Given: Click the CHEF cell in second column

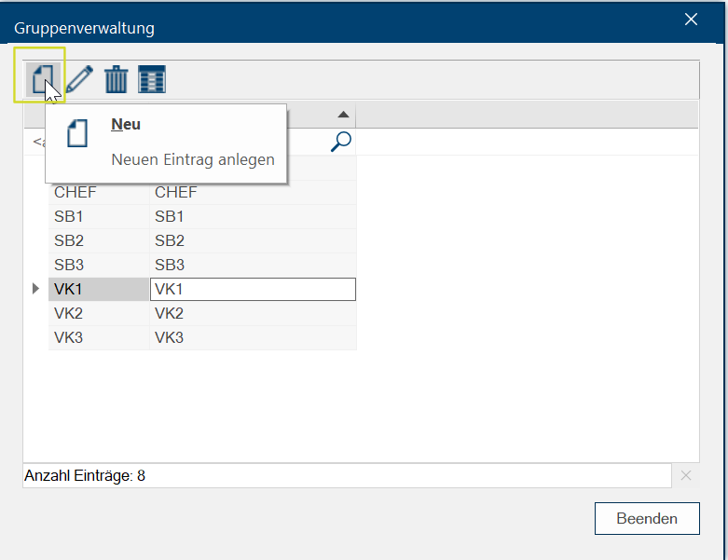Looking at the screenshot, I should click(x=176, y=193).
